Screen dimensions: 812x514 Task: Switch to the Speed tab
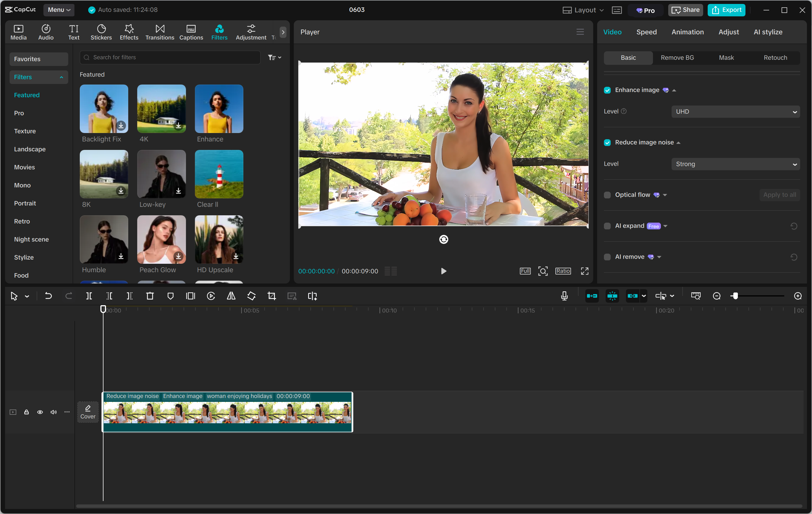tap(646, 32)
